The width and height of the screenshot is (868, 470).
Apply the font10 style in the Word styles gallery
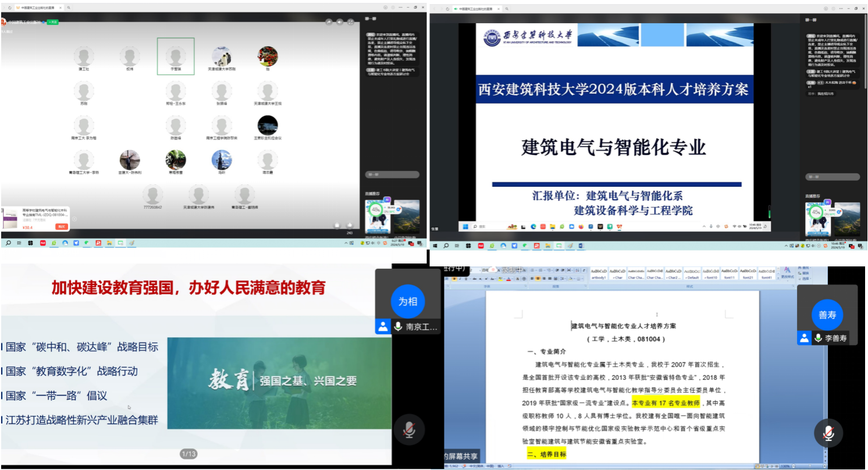[x=711, y=273]
